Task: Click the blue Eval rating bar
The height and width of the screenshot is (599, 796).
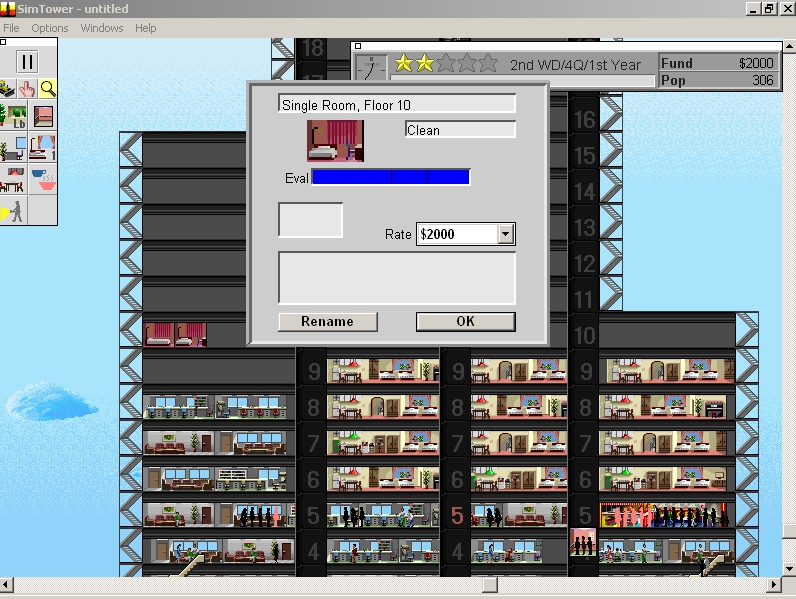Action: click(390, 177)
